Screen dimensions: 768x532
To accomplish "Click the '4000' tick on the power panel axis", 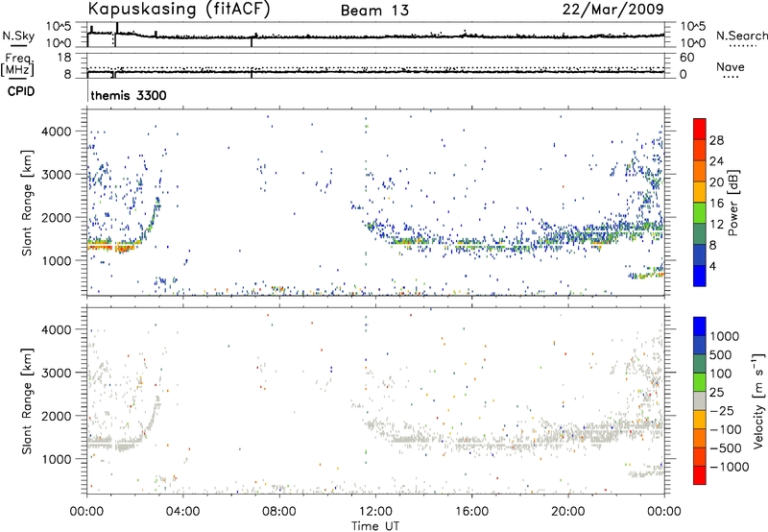I will point(57,132).
